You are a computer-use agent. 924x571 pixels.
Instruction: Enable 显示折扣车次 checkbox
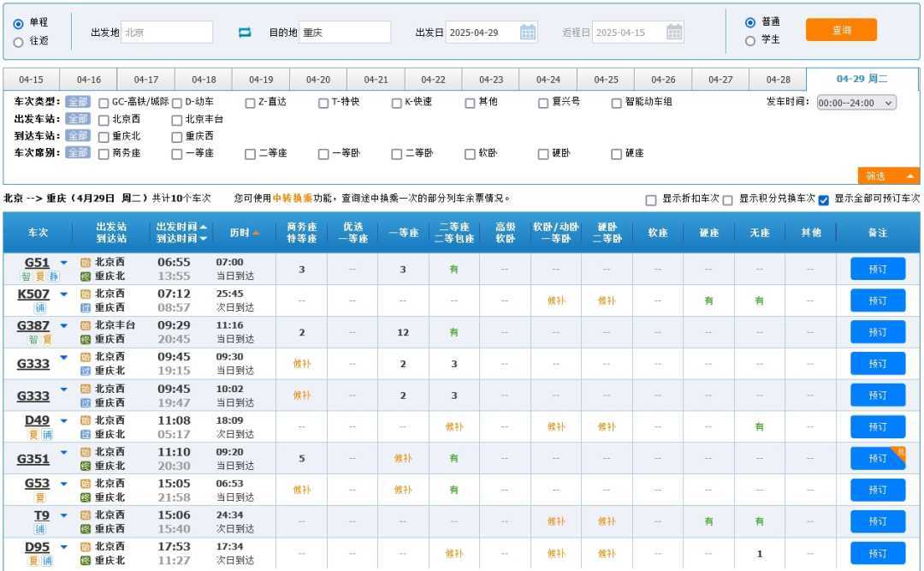point(652,199)
